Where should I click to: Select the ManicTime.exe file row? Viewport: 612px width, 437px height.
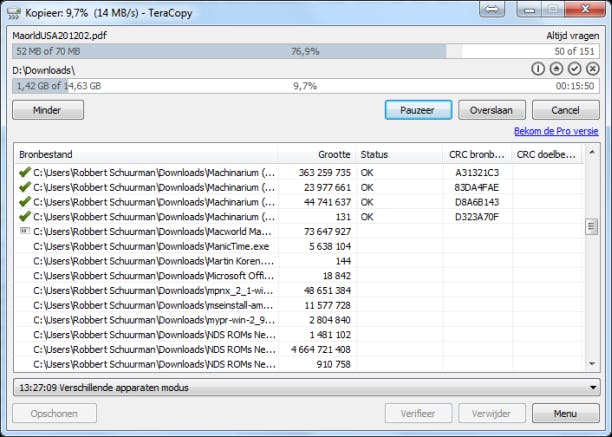tap(299, 246)
